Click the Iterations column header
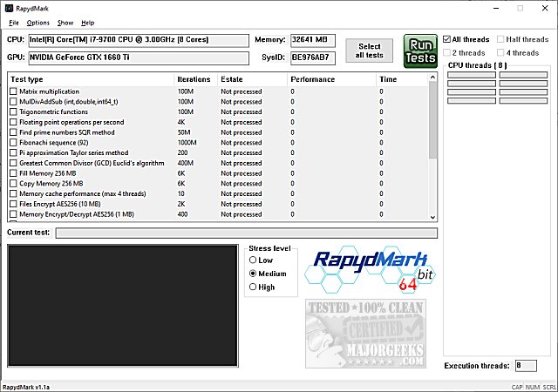Screen dimensions: 558x392 tap(195, 79)
